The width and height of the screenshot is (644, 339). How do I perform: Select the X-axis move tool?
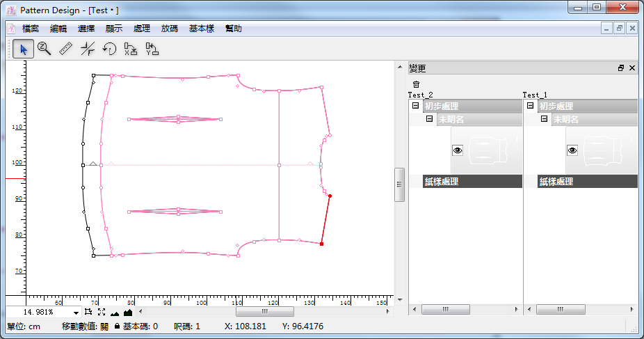[131, 49]
